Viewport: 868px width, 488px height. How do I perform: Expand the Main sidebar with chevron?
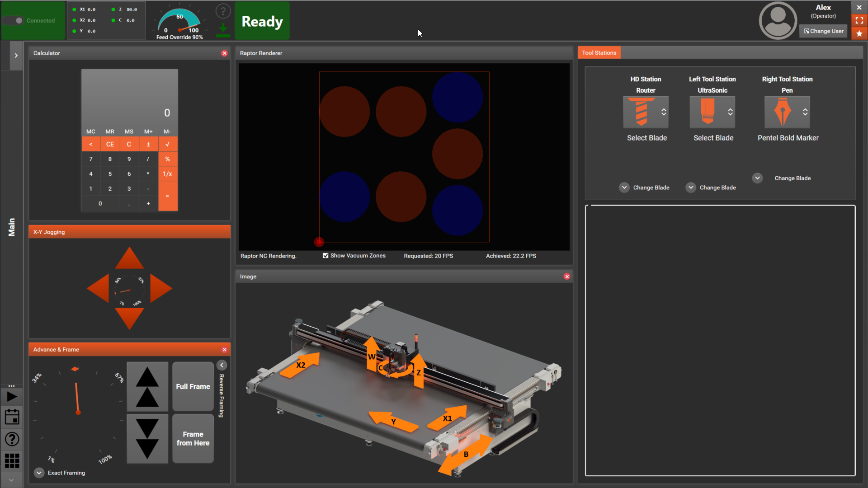point(16,56)
